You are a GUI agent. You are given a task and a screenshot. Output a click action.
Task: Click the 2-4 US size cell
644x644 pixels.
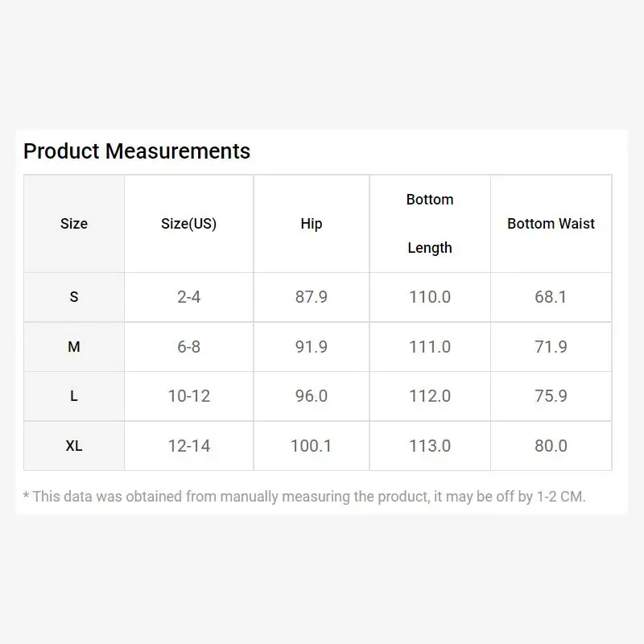[189, 297]
